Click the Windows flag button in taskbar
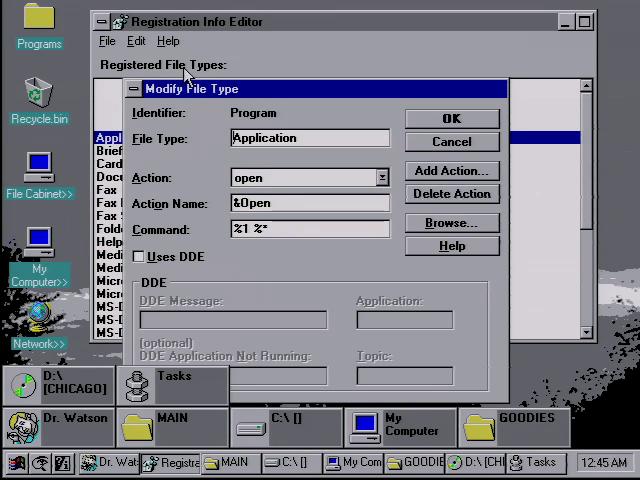The height and width of the screenshot is (480, 640). (x=16, y=463)
